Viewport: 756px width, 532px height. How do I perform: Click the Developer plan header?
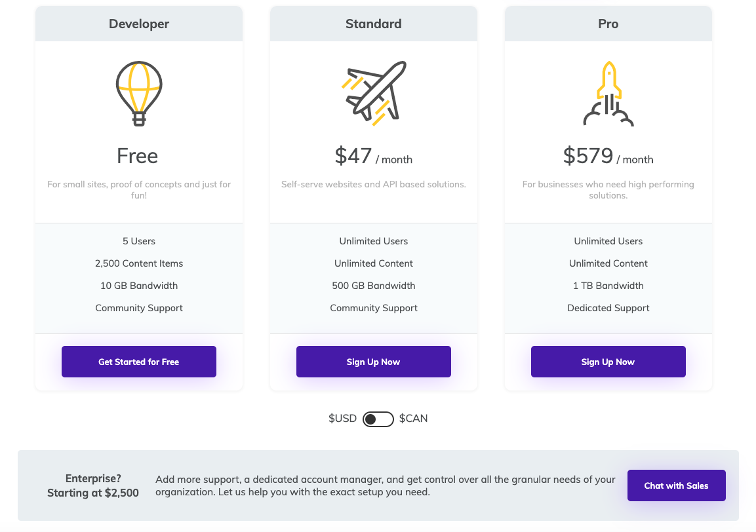(139, 24)
